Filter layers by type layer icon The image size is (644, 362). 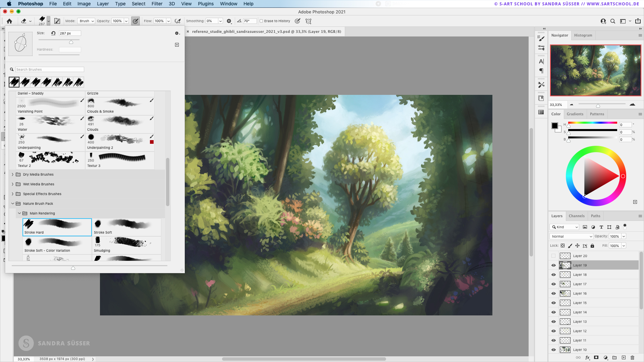[601, 227]
